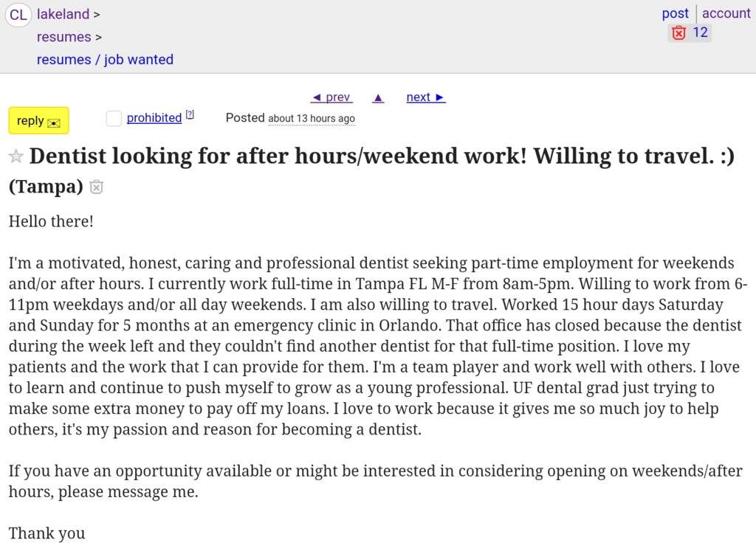756x551 pixels.
Task: Click the 'about 13 hours ago' timestamp
Action: coord(311,119)
